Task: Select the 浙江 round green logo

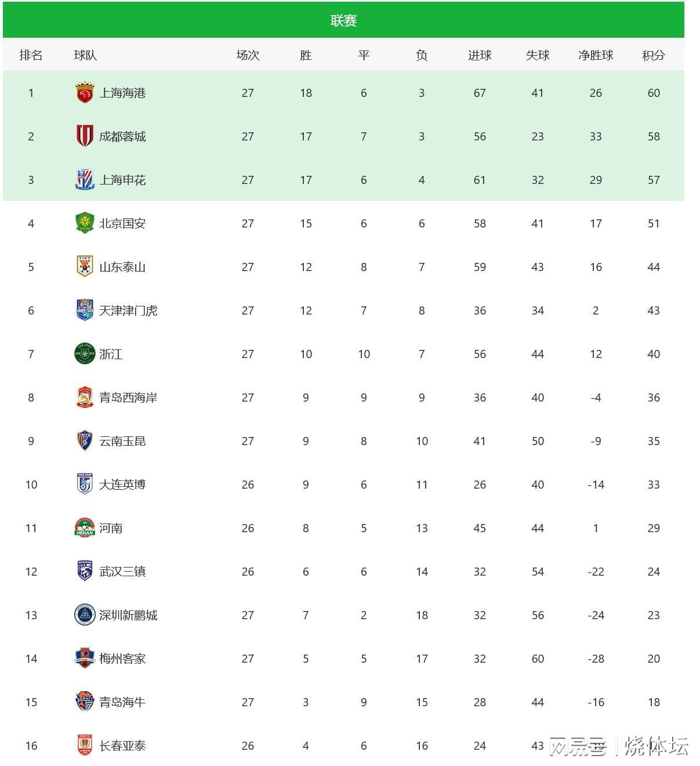Action: click(x=85, y=354)
